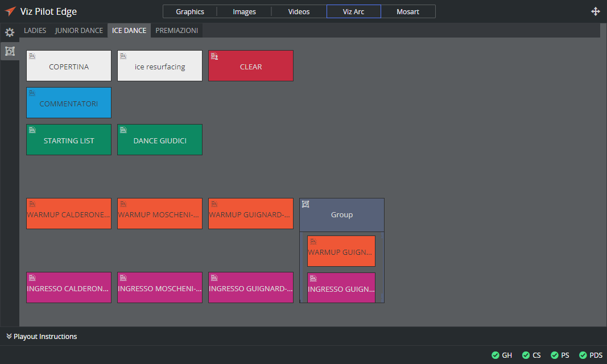607x364 pixels.
Task: Go to the PREMIAZIONI tab
Action: pyautogui.click(x=176, y=31)
